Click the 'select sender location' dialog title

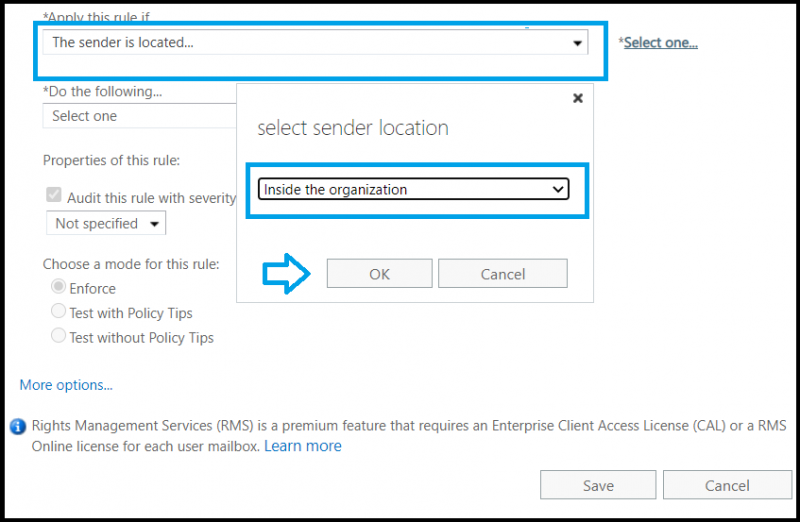(x=353, y=128)
